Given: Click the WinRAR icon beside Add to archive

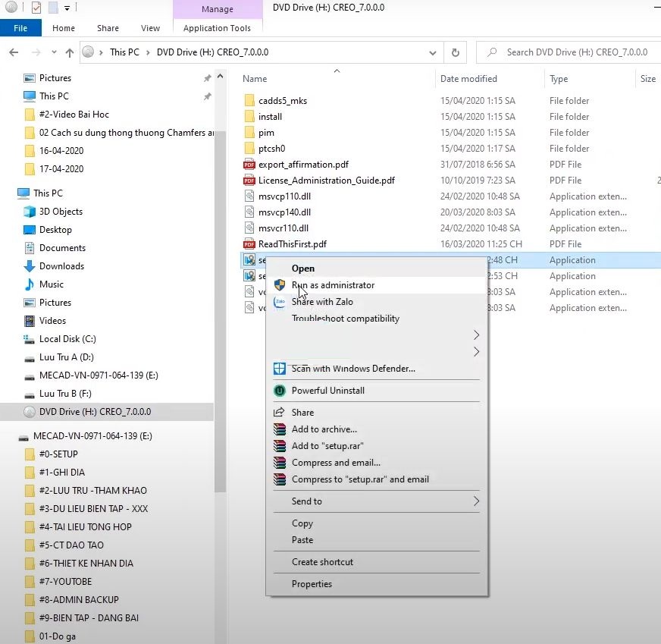Looking at the screenshot, I should click(280, 429).
